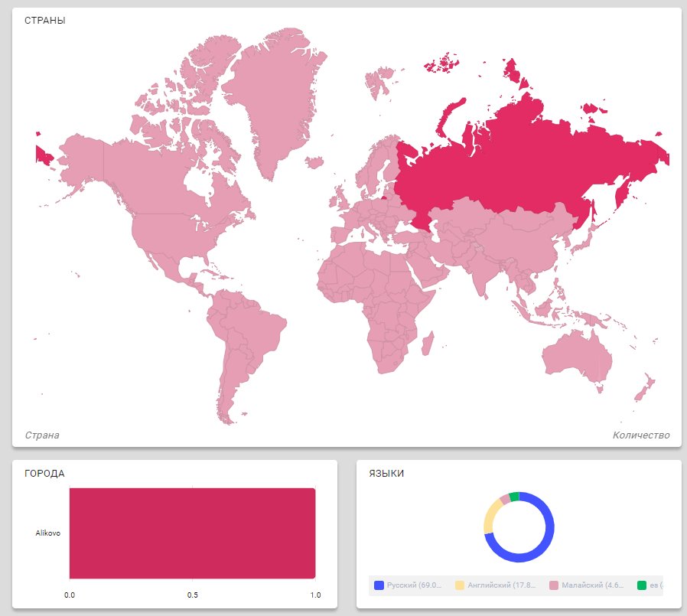Click the Страна column label
687x616 pixels.
tap(42, 435)
